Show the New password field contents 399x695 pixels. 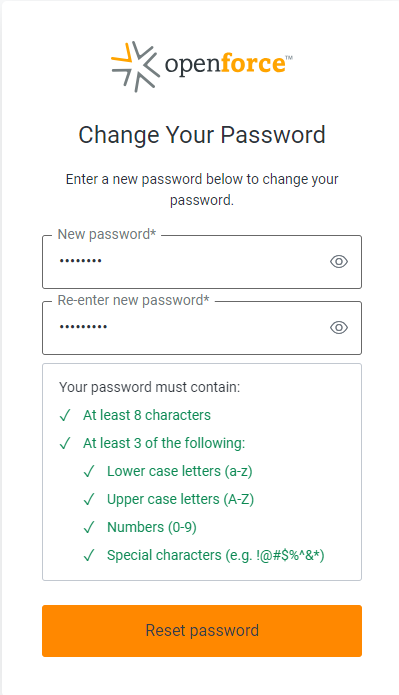pyautogui.click(x=339, y=262)
